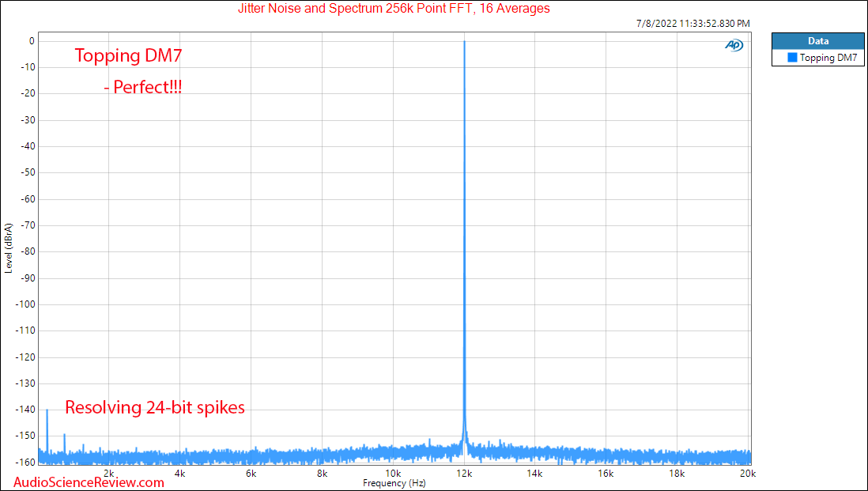The height and width of the screenshot is (491, 868).
Task: Click the blue Topping DM7 legend swatch
Action: pyautogui.click(x=792, y=58)
